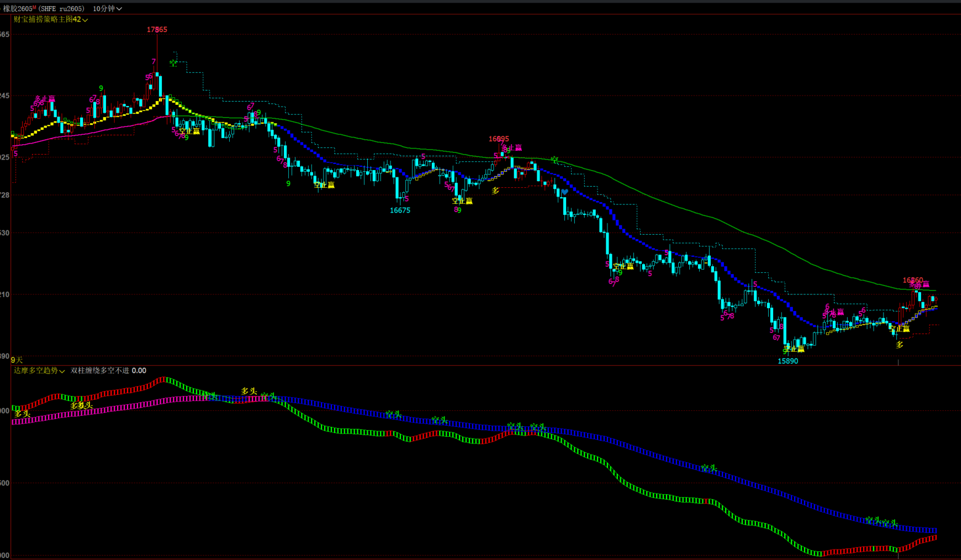Click the 多止赢 marker beside 16895
Viewport: 961px width, 560px height.
tap(513, 148)
